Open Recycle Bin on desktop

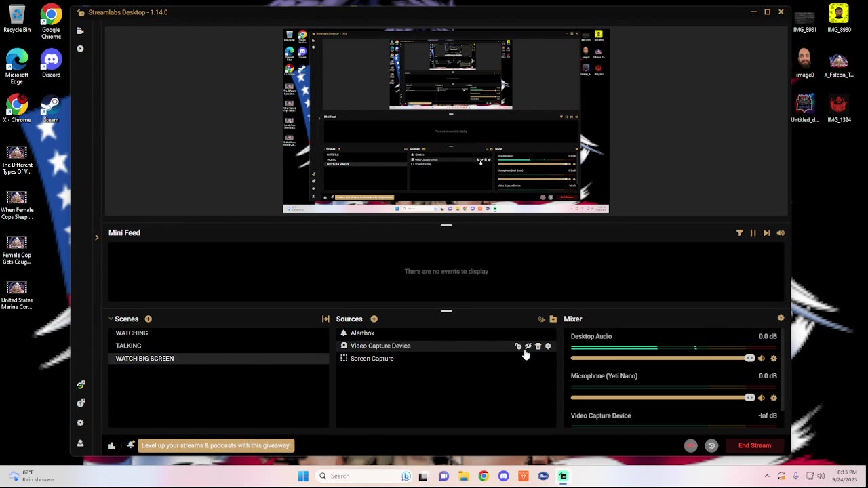coord(17,19)
